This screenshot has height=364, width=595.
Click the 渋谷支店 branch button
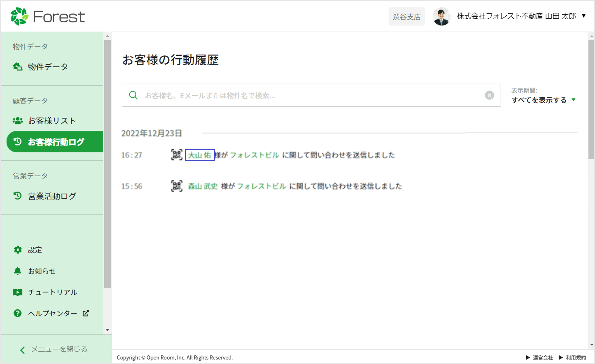[x=406, y=17]
